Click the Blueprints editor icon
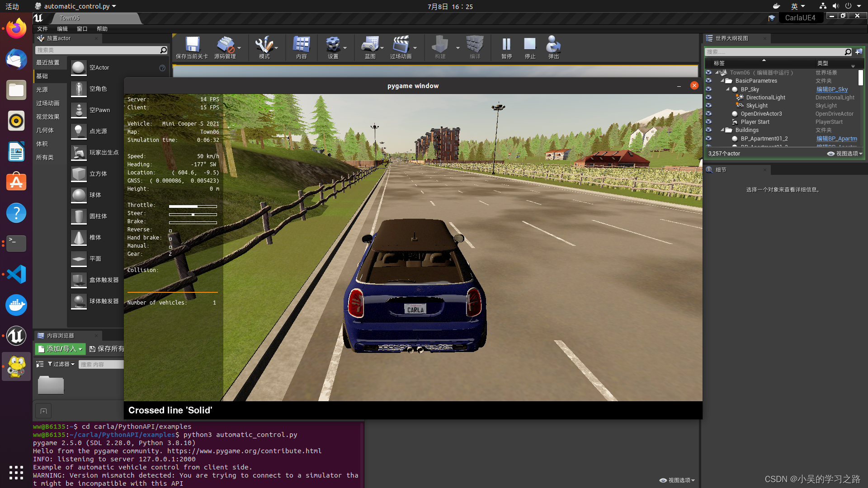Image resolution: width=868 pixels, height=488 pixels. [368, 47]
